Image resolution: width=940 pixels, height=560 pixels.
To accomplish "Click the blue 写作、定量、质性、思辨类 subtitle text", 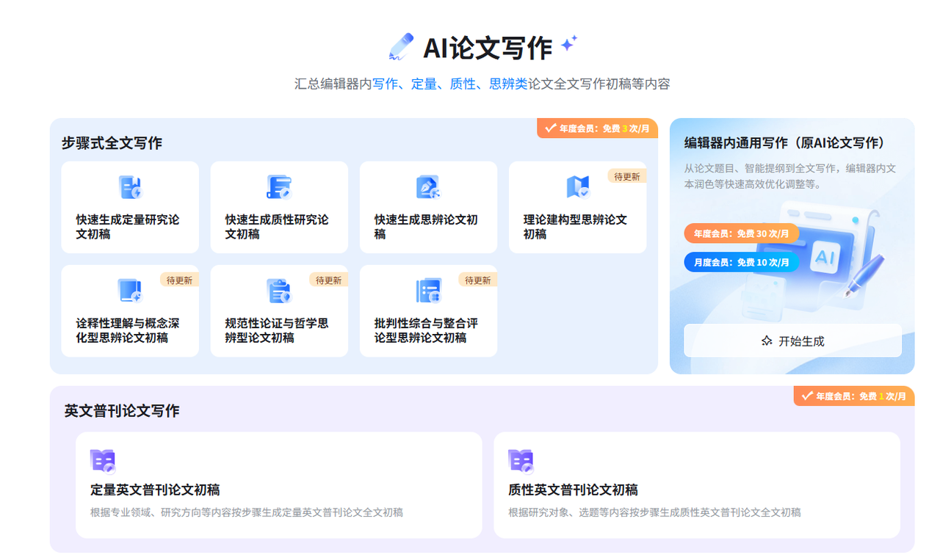I will pos(450,84).
